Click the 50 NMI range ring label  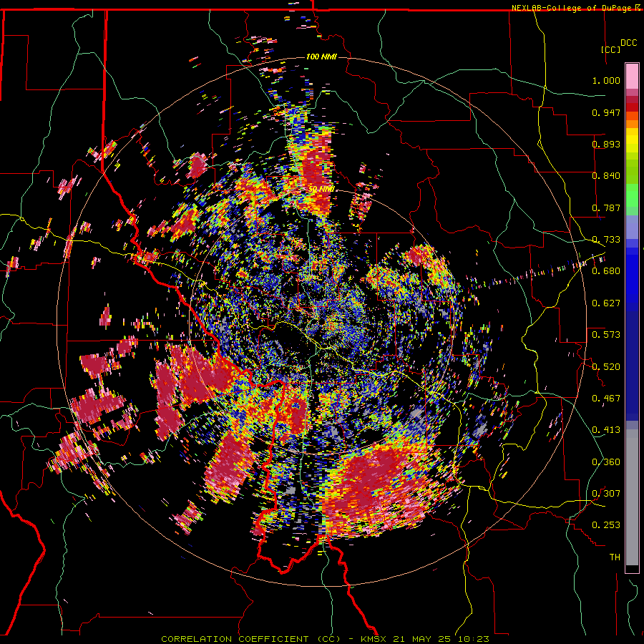click(x=321, y=190)
